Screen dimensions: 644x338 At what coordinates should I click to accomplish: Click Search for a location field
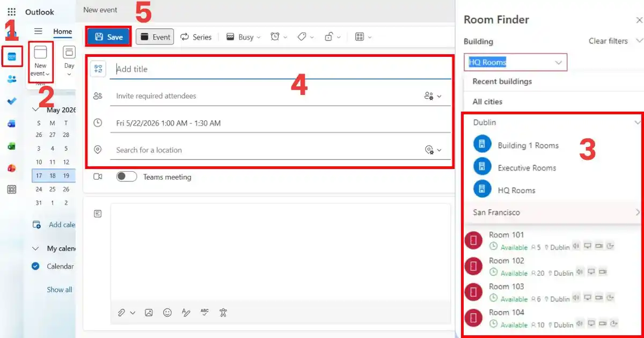pos(267,150)
